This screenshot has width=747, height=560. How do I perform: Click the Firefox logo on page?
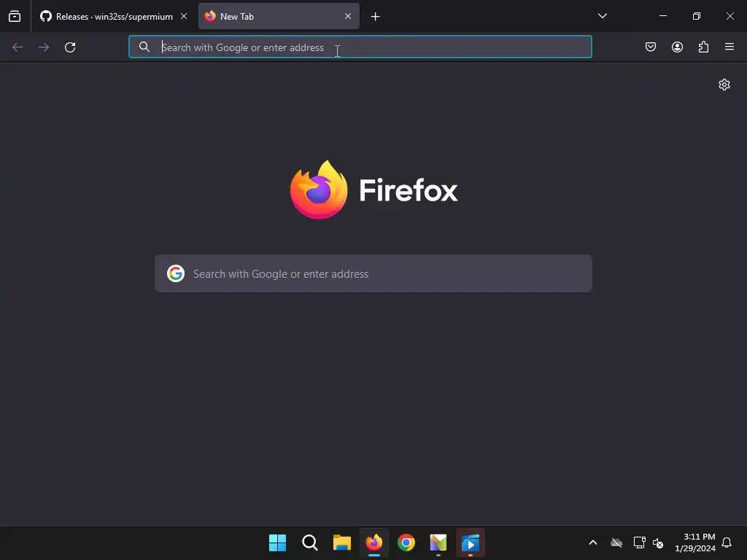[374, 190]
